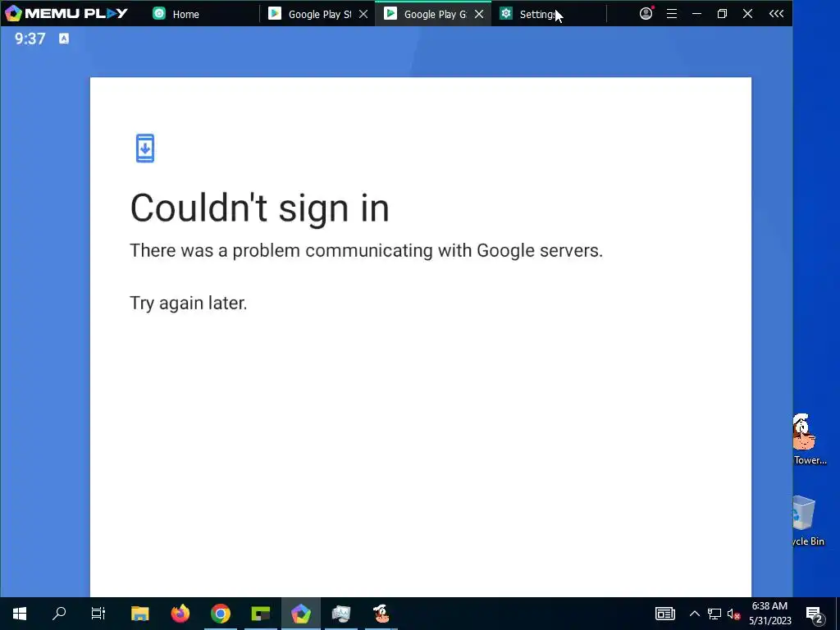Click the 9:37 Android clock
840x630 pixels.
pos(30,39)
